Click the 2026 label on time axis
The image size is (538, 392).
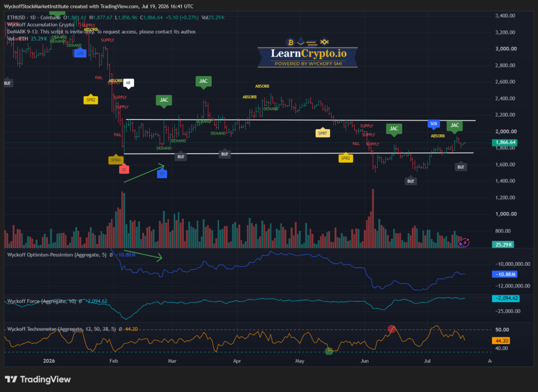(x=49, y=361)
